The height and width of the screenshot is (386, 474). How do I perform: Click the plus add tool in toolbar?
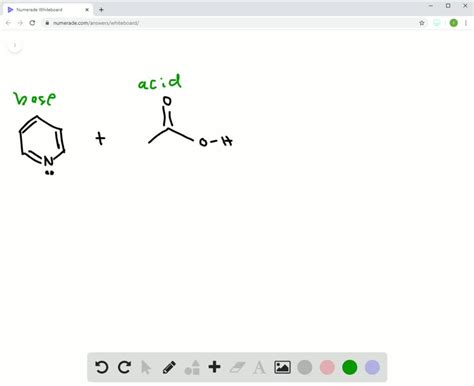[214, 367]
